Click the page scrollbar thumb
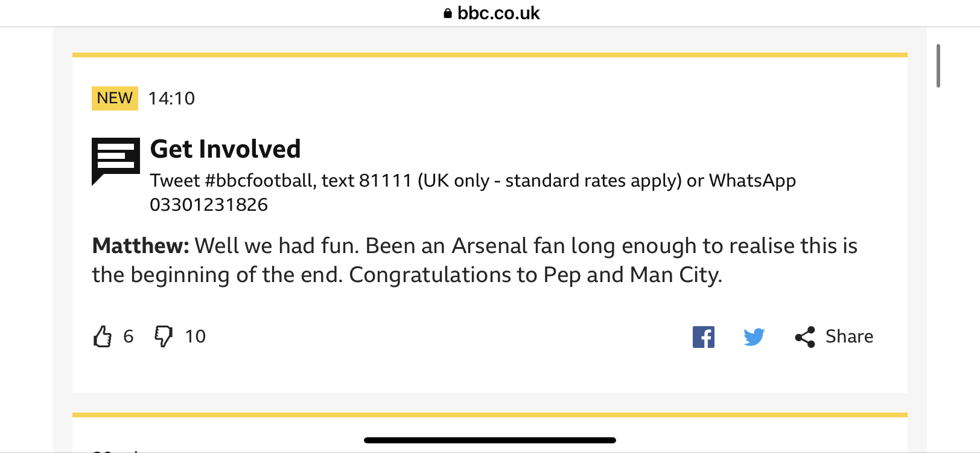The width and height of the screenshot is (980, 453). 938,66
